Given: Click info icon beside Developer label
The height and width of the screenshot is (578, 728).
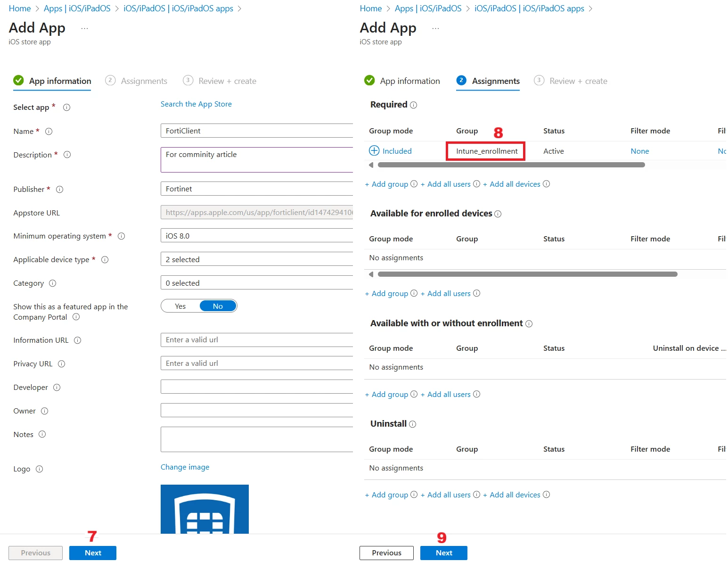Looking at the screenshot, I should (57, 388).
